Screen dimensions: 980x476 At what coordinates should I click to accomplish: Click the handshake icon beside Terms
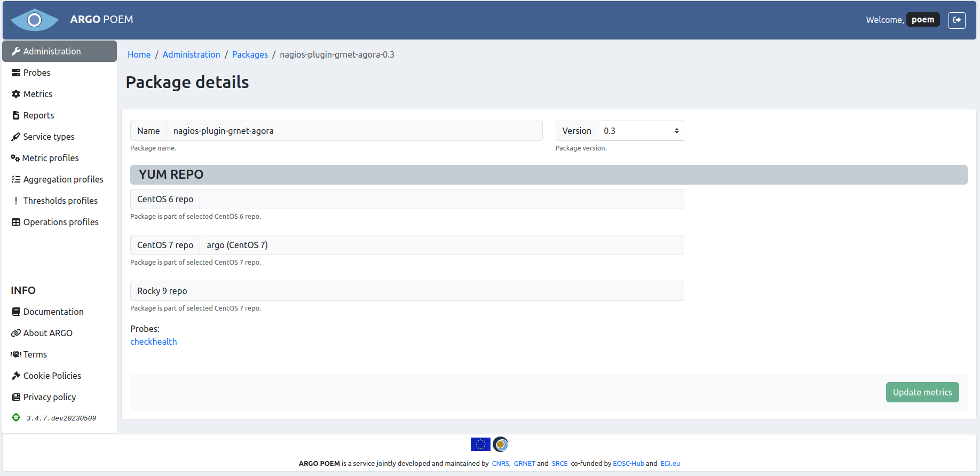tap(16, 354)
